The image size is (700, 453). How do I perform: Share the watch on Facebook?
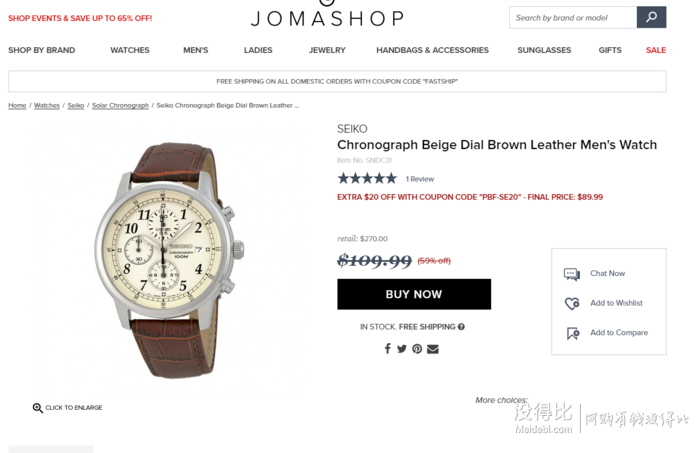(x=388, y=349)
